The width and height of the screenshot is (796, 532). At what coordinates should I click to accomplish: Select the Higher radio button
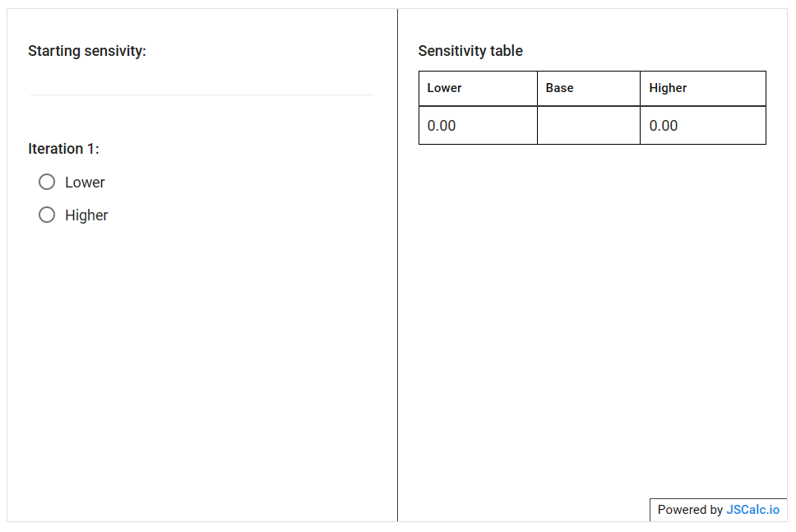pos(47,215)
